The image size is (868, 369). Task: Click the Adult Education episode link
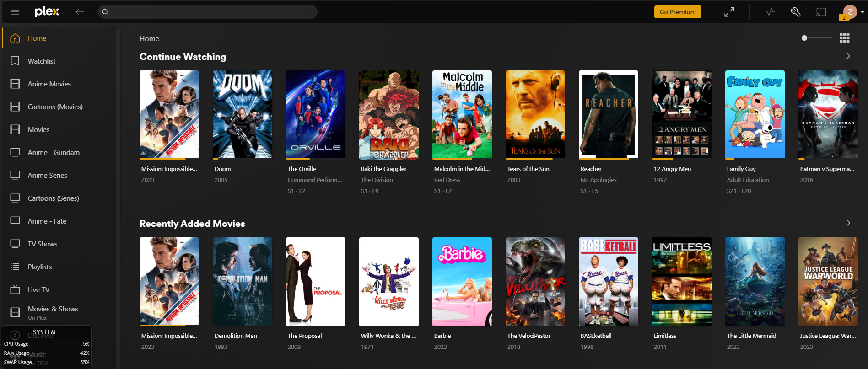pyautogui.click(x=748, y=180)
